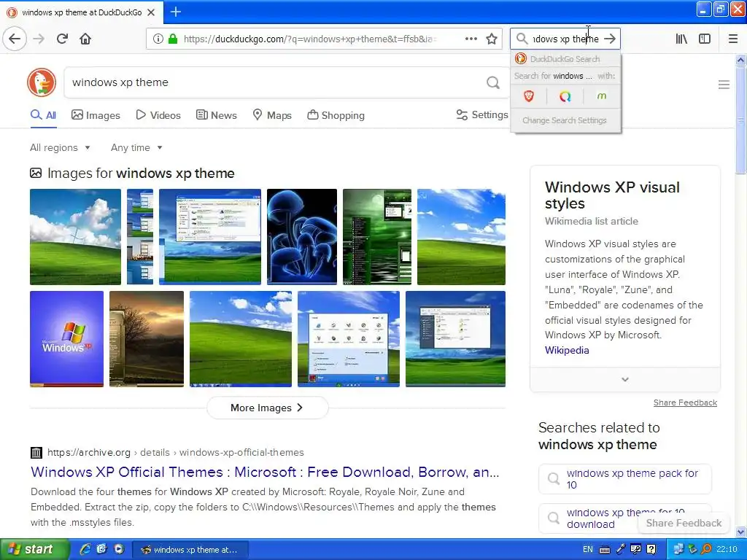This screenshot has height=560, width=747.
Task: Close the DuckDuckGo tab
Action: (151, 12)
